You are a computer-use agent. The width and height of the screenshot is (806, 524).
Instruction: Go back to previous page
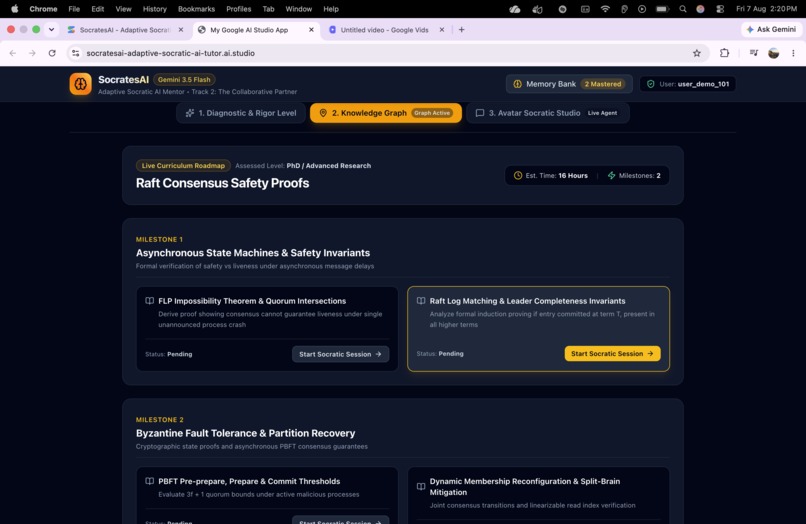[x=13, y=53]
